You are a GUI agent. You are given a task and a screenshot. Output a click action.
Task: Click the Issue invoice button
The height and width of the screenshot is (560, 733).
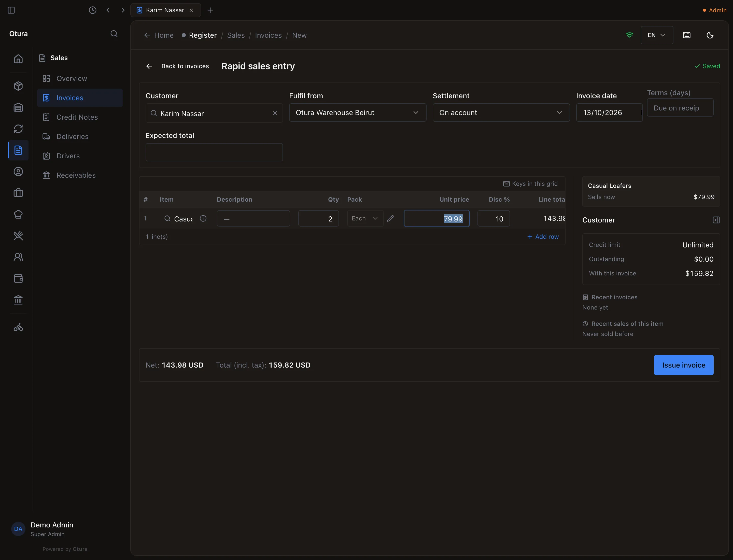pyautogui.click(x=684, y=365)
